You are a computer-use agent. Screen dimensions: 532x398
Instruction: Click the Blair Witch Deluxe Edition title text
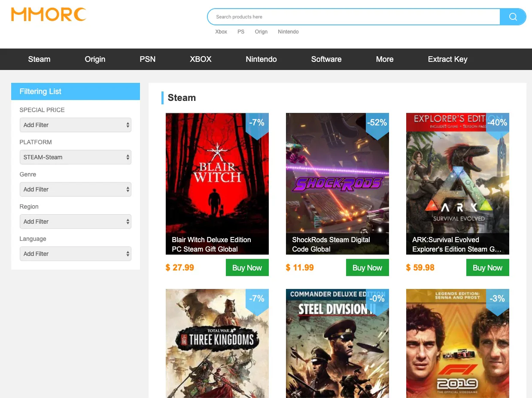coord(211,244)
